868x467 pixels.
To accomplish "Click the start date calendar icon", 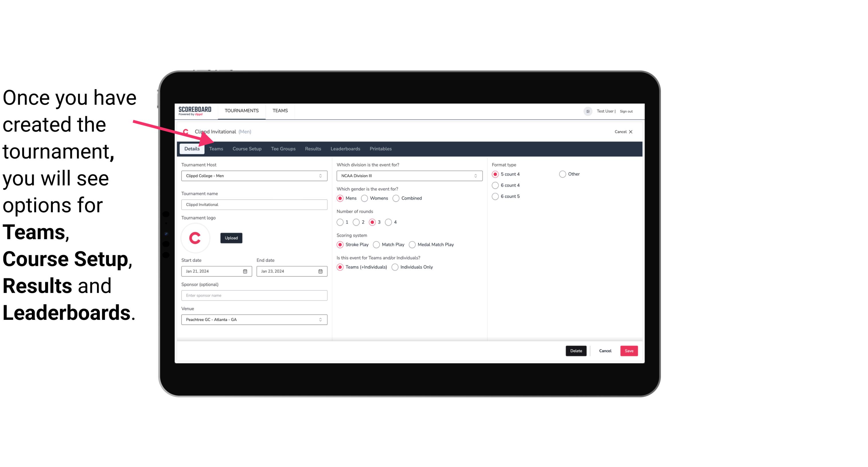I will point(245,271).
